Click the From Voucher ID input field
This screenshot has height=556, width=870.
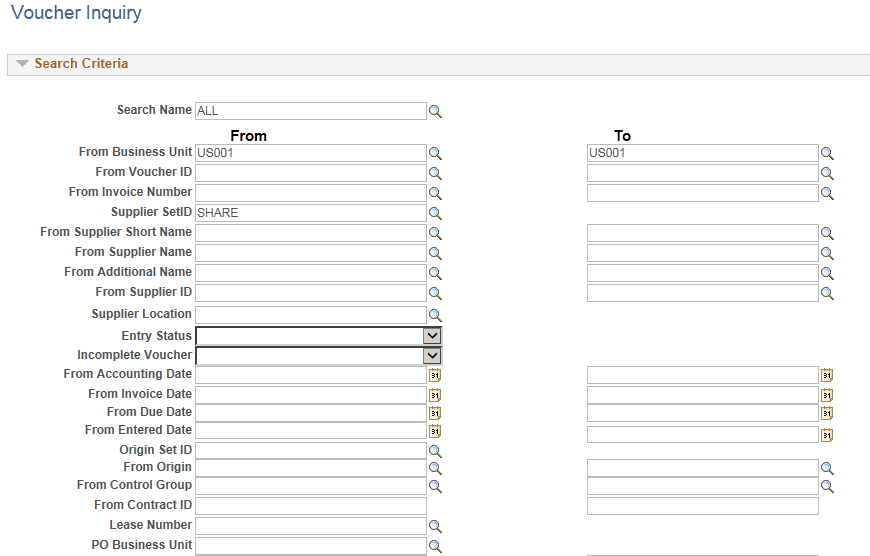(x=311, y=173)
